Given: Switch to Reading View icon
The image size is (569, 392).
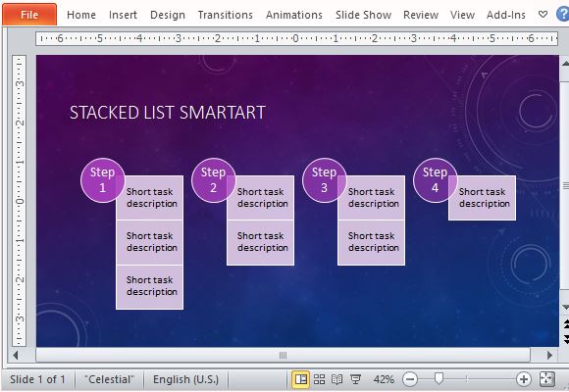Looking at the screenshot, I should [336, 379].
